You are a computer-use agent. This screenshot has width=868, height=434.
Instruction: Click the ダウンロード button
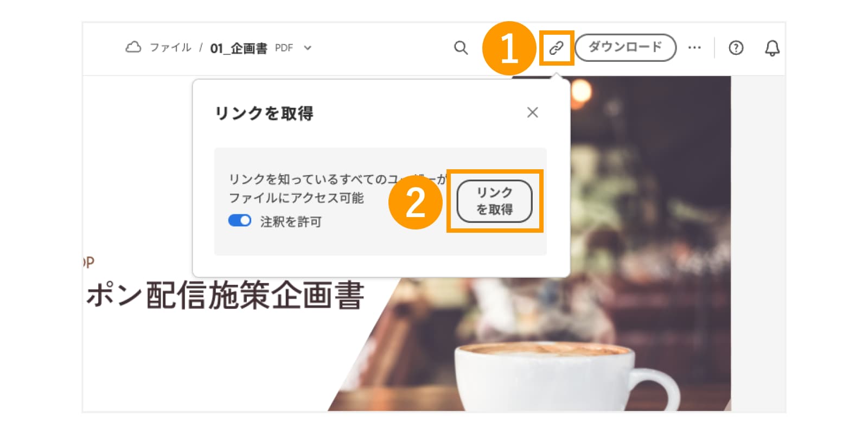[626, 48]
